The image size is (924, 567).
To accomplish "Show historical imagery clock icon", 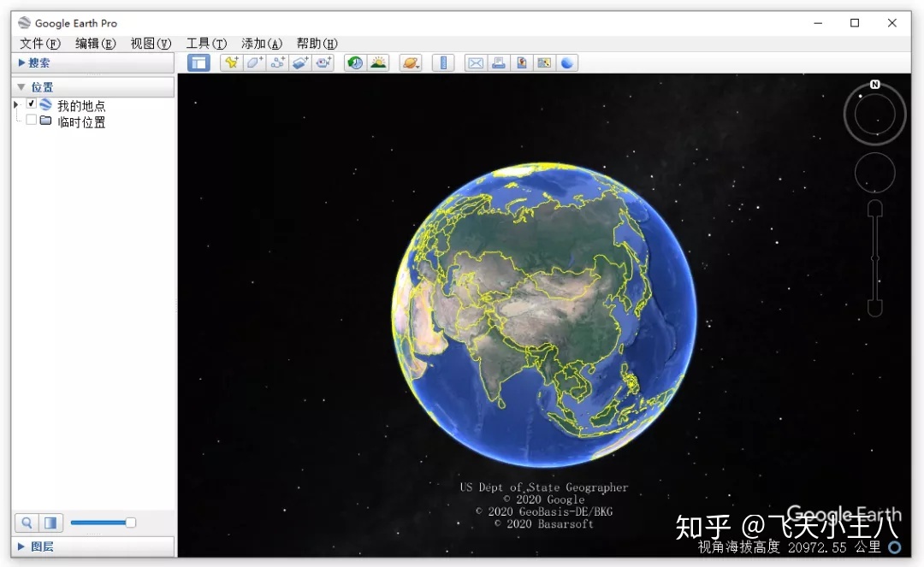I will click(x=355, y=62).
